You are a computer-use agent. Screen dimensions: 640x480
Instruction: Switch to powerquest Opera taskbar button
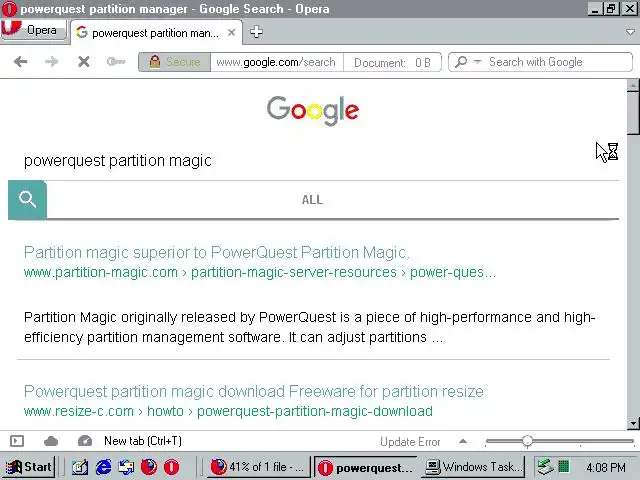click(365, 467)
